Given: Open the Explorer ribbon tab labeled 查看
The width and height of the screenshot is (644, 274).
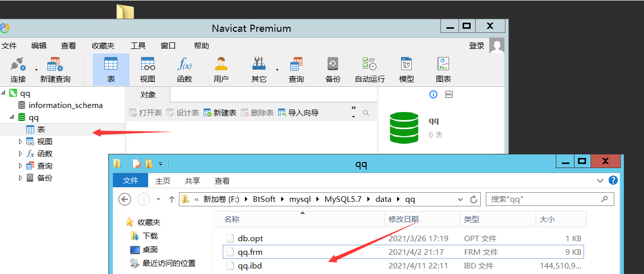Looking at the screenshot, I should point(222,181).
